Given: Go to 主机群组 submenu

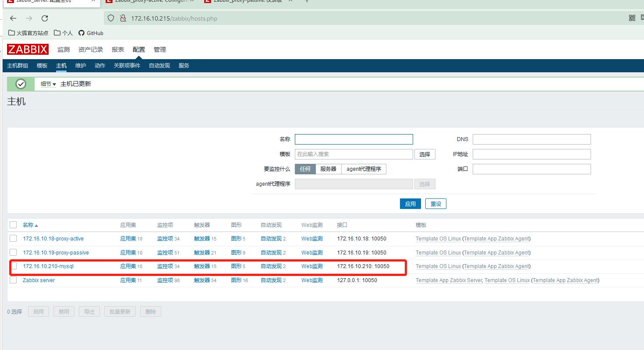Looking at the screenshot, I should (x=18, y=66).
